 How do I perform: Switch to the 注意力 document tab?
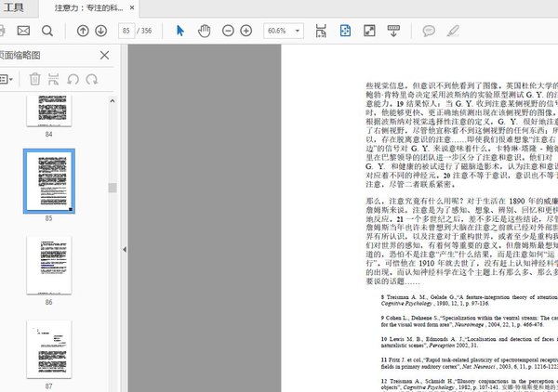pos(88,7)
